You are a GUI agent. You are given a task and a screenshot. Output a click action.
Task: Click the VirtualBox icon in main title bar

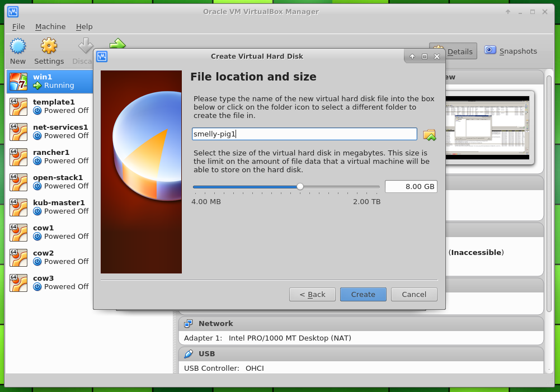pos(13,12)
